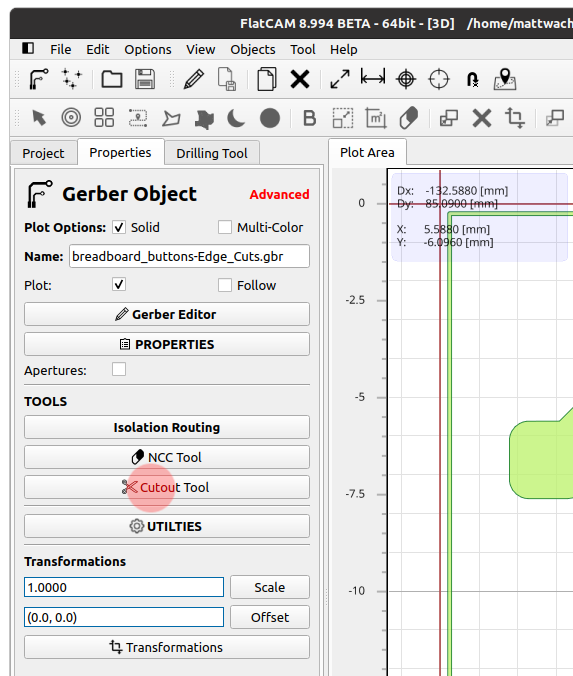Select the arrow pointer tool

(39, 118)
